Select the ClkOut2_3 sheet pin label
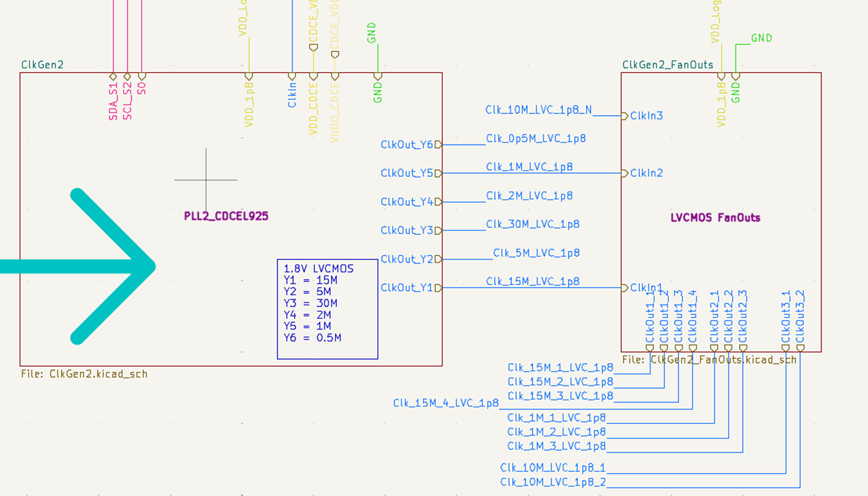 point(743,316)
